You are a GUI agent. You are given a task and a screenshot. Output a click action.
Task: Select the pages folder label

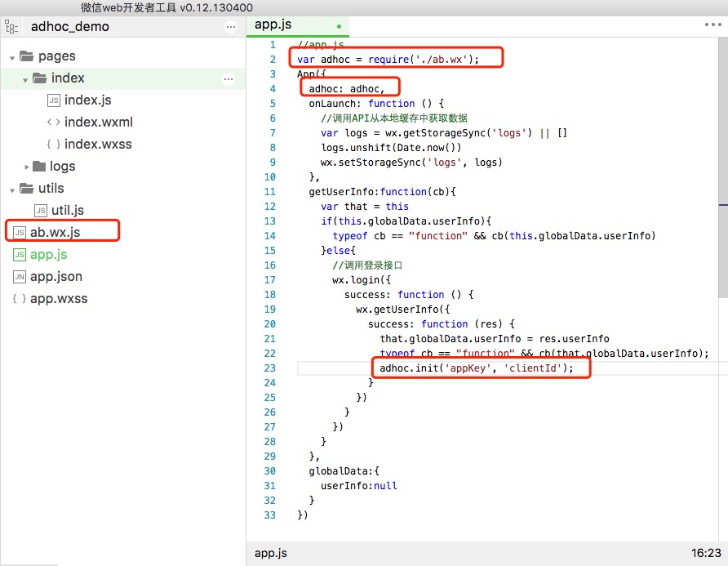click(56, 56)
